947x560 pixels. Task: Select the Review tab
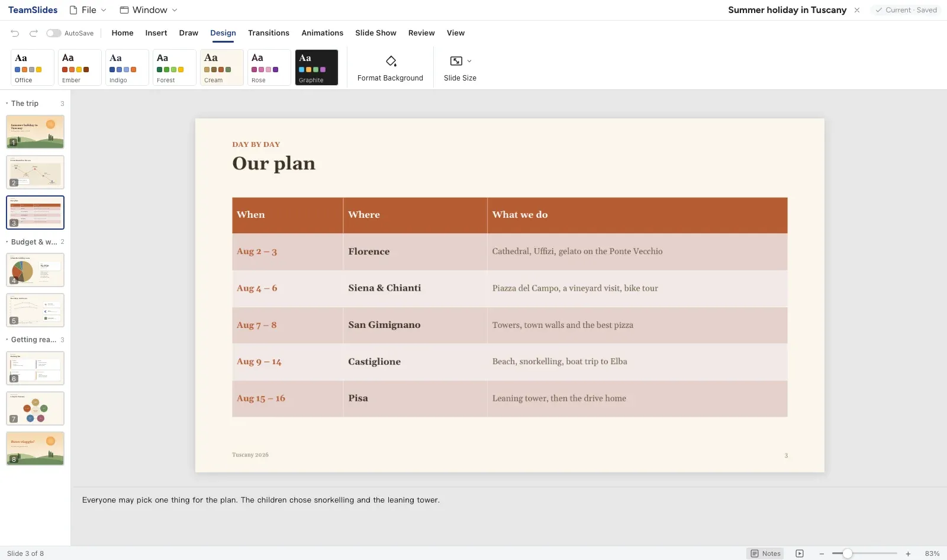point(421,33)
